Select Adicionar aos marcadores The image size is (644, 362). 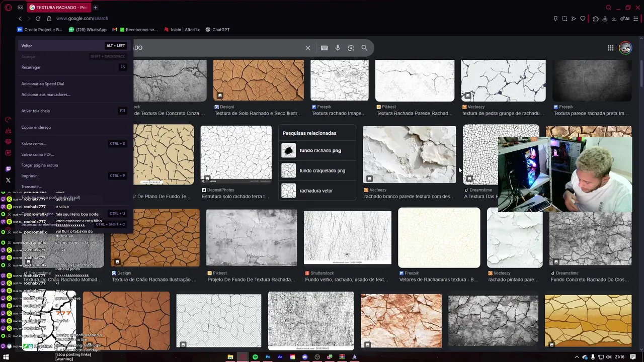[73, 95]
